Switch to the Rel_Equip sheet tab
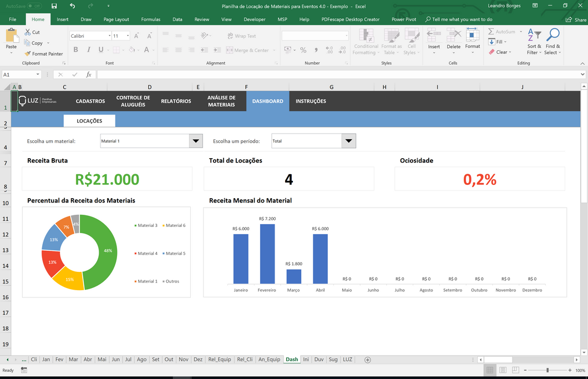This screenshot has width=588, height=379. click(x=220, y=360)
